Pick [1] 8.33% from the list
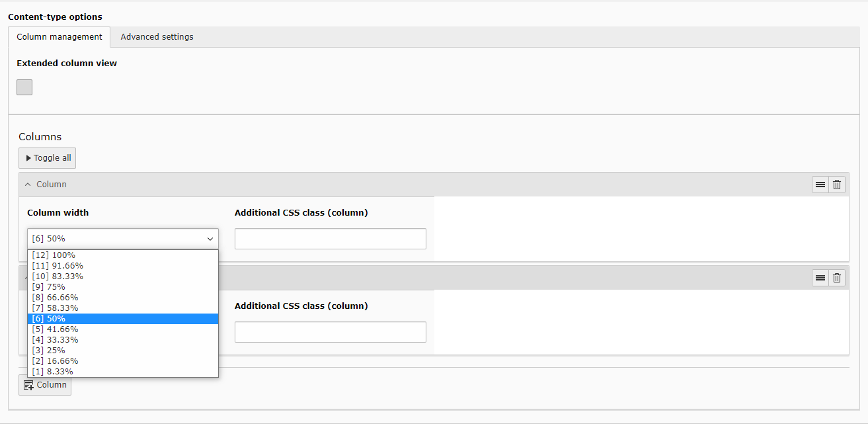This screenshot has width=868, height=424. 52,372
